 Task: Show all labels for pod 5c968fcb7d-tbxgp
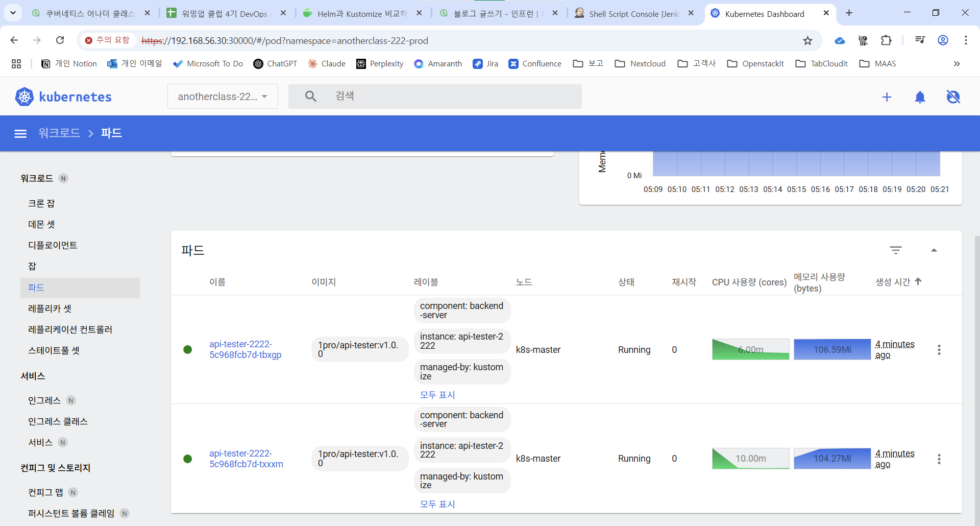pos(437,395)
